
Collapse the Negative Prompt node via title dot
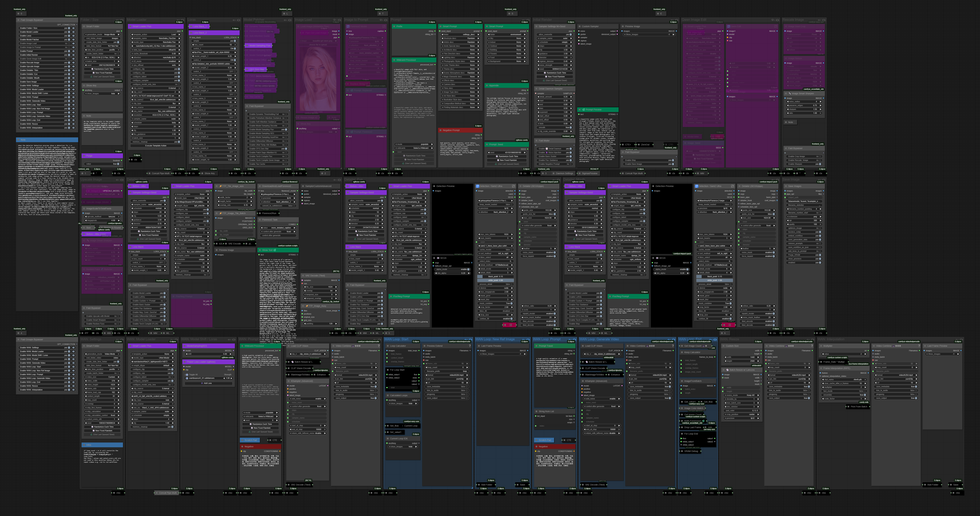coord(440,130)
